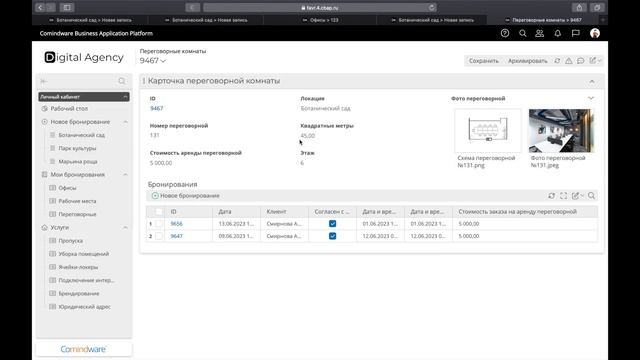This screenshot has height=360, width=640.
Task: Click the flag icon in top bar
Action: (x=576, y=33)
